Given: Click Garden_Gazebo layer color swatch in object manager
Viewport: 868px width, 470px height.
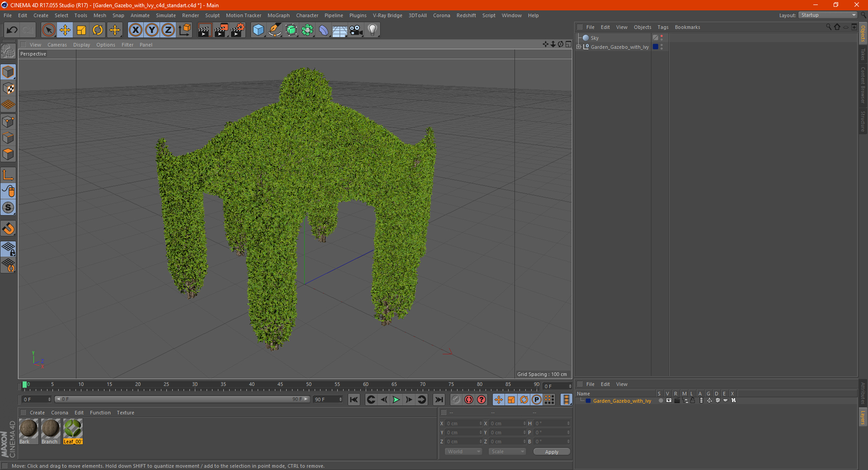Looking at the screenshot, I should pyautogui.click(x=656, y=47).
